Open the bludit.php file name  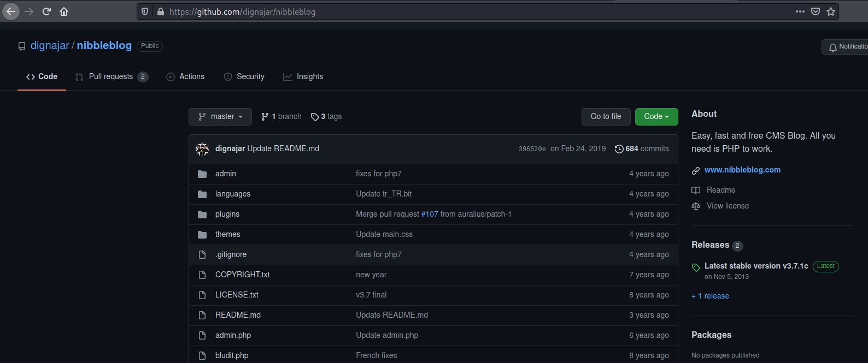point(232,356)
